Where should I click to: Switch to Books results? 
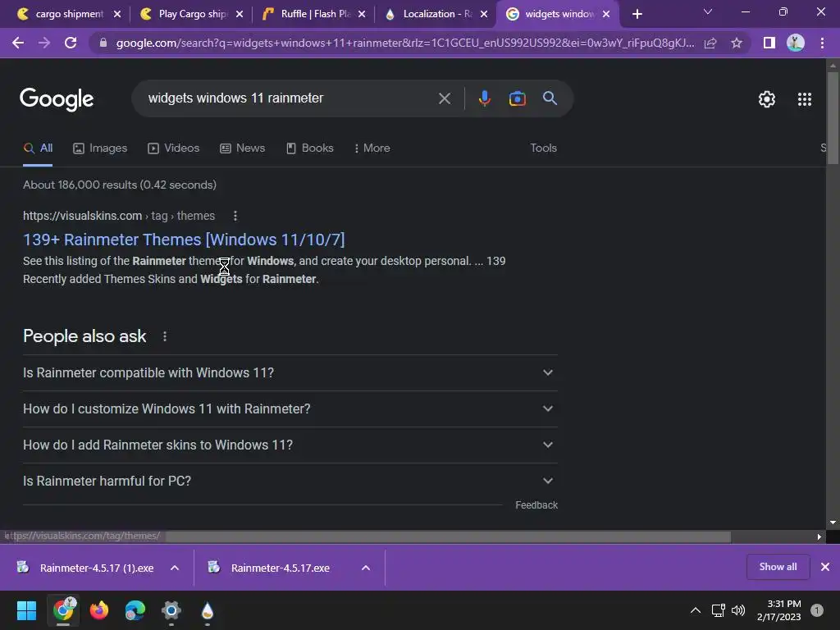click(x=310, y=148)
